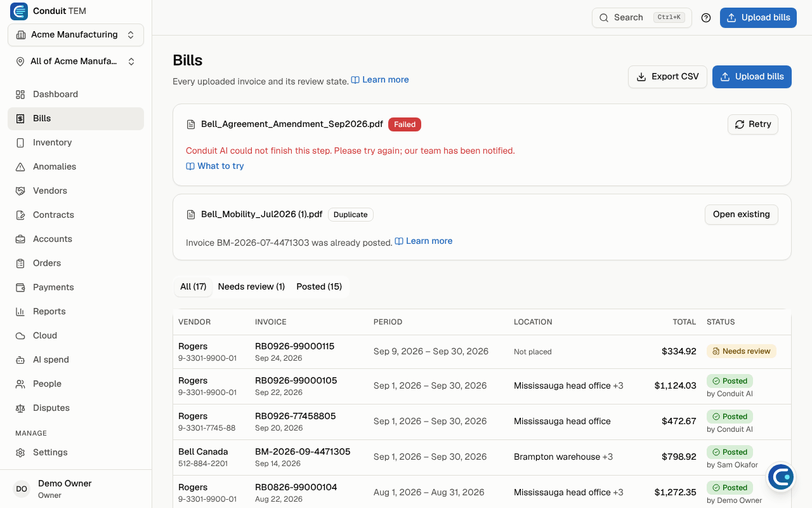This screenshot has width=812, height=508.
Task: Select Bills in the sidebar menu
Action: coord(75,119)
